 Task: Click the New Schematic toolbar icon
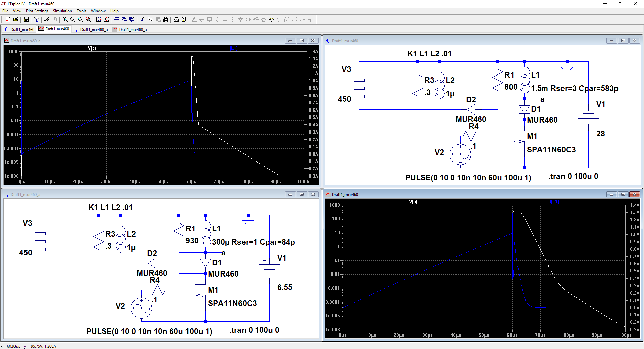point(8,20)
